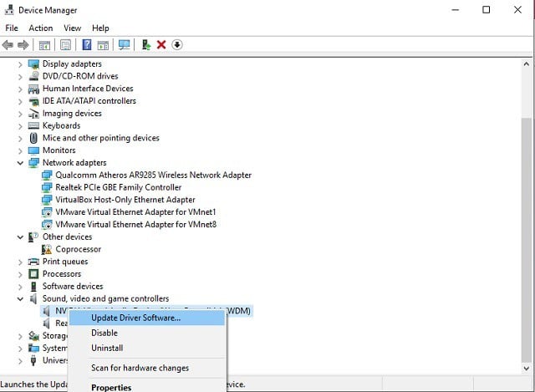
Task: Click the Imaging devices category icon
Action: point(33,114)
